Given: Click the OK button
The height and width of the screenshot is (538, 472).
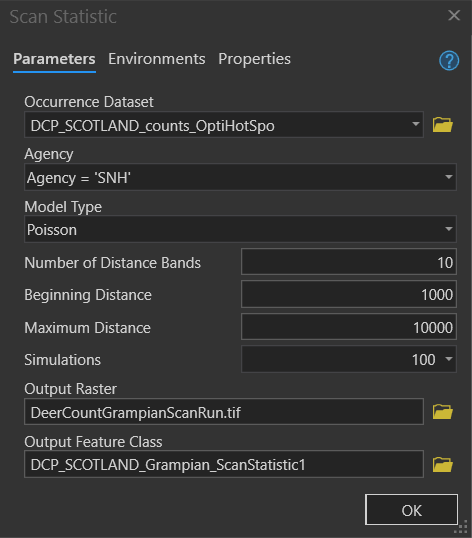Looking at the screenshot, I should click(411, 510).
